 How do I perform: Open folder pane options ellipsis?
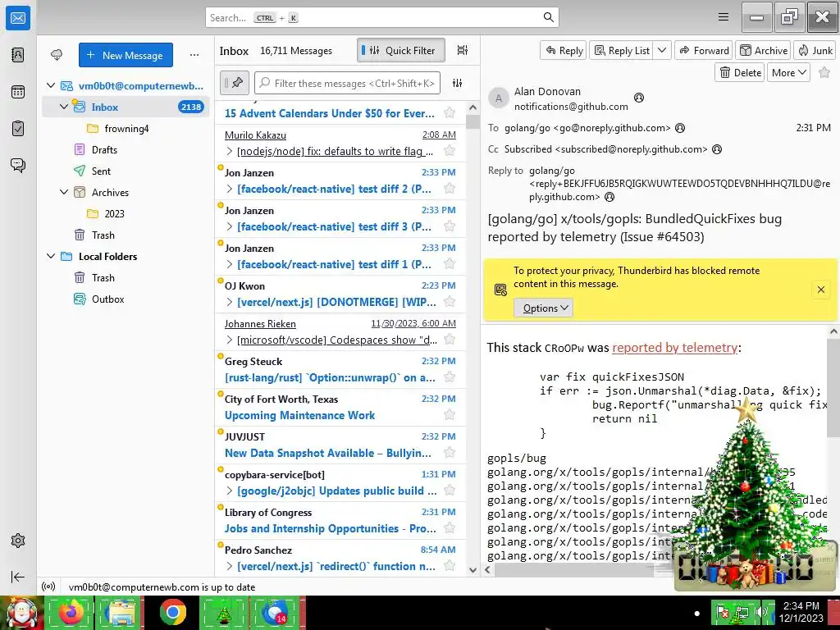click(x=194, y=55)
